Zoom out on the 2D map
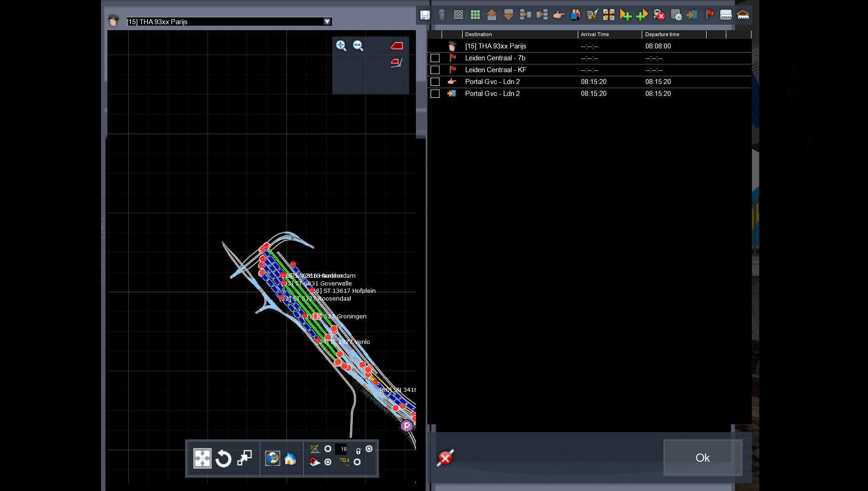868x491 pixels. pos(358,46)
